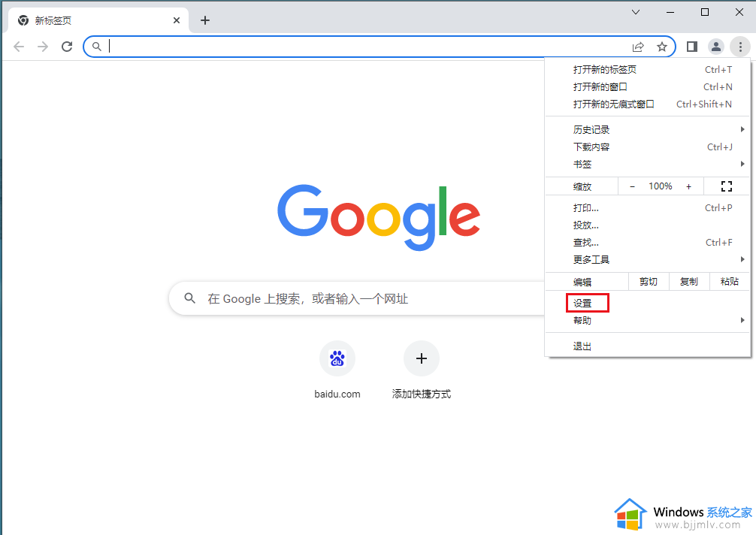Select 打开新的标签页 menu item
Viewport: 756px width, 535px height.
point(648,70)
